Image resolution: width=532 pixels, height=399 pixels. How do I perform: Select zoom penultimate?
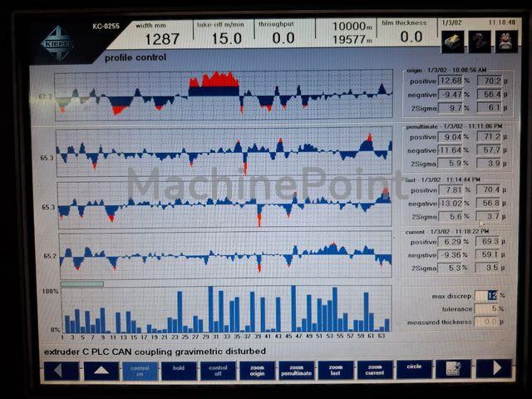click(x=296, y=370)
